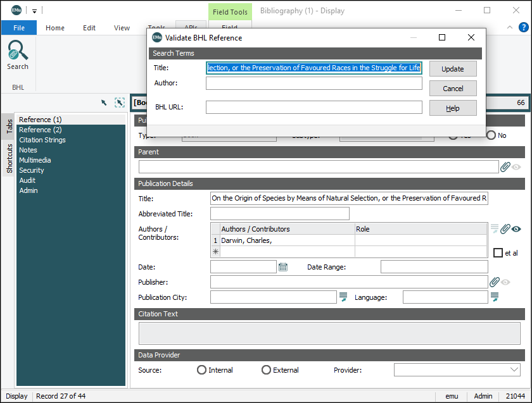Click the arrow pointer icon above the tab list
Image resolution: width=532 pixels, height=403 pixels.
[x=104, y=102]
